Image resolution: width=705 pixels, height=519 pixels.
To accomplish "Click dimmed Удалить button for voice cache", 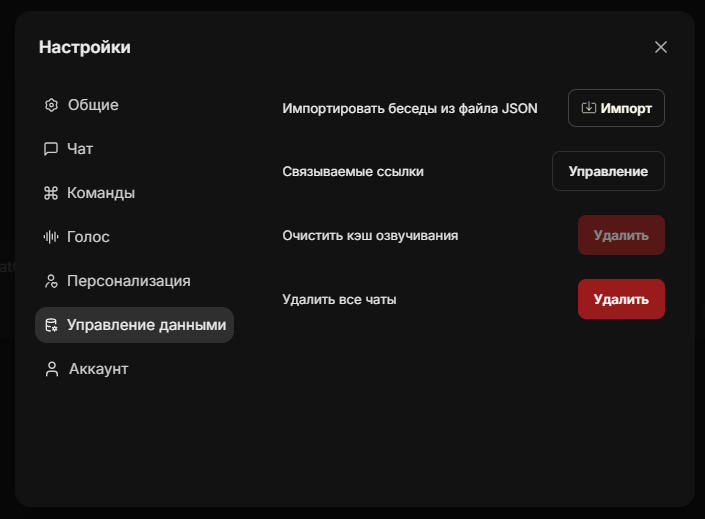I will tap(621, 235).
